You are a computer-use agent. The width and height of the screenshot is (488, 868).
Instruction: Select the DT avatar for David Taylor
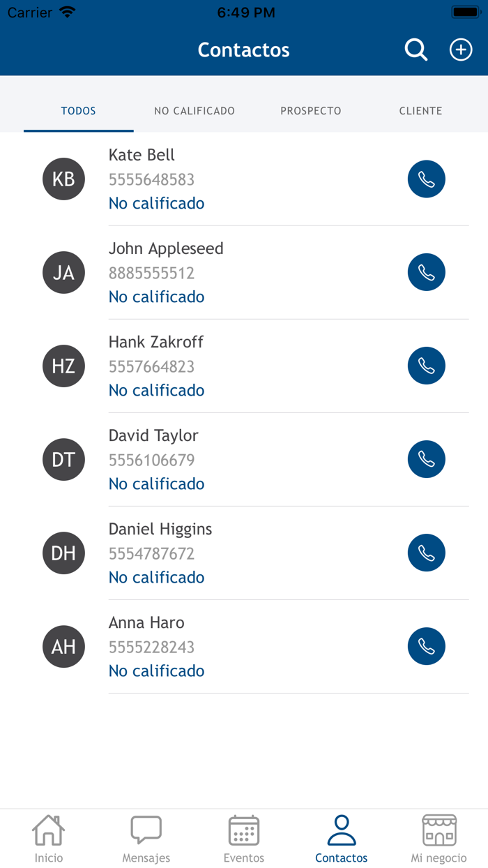(63, 460)
